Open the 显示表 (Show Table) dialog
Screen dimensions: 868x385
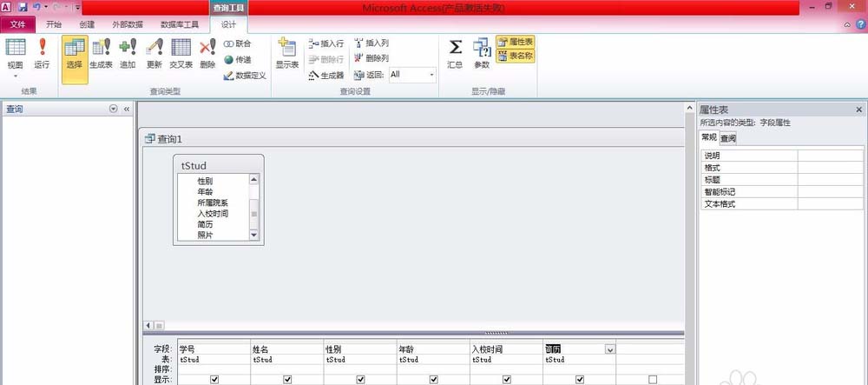(287, 54)
